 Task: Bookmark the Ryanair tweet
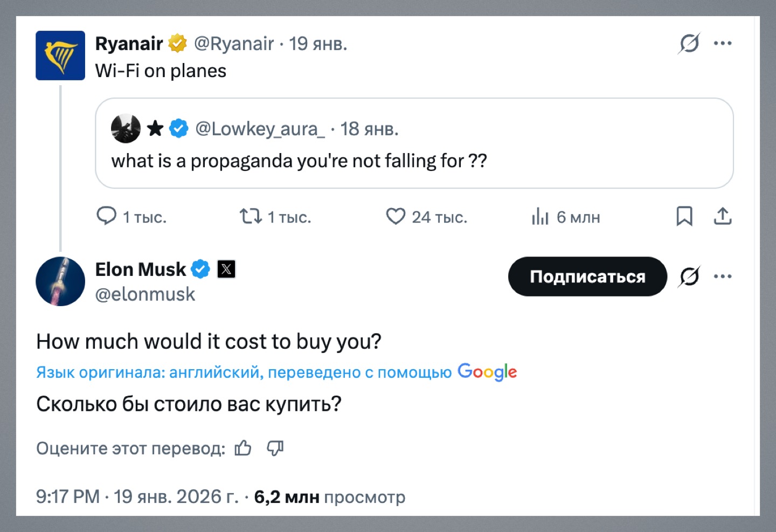(x=684, y=216)
